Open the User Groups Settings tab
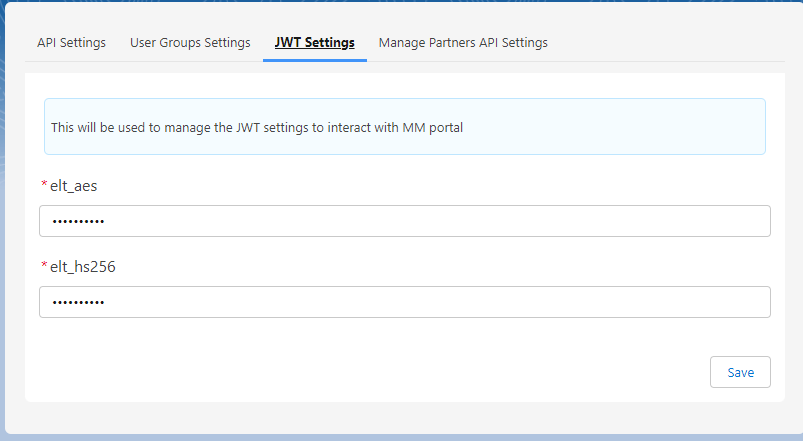 tap(190, 43)
